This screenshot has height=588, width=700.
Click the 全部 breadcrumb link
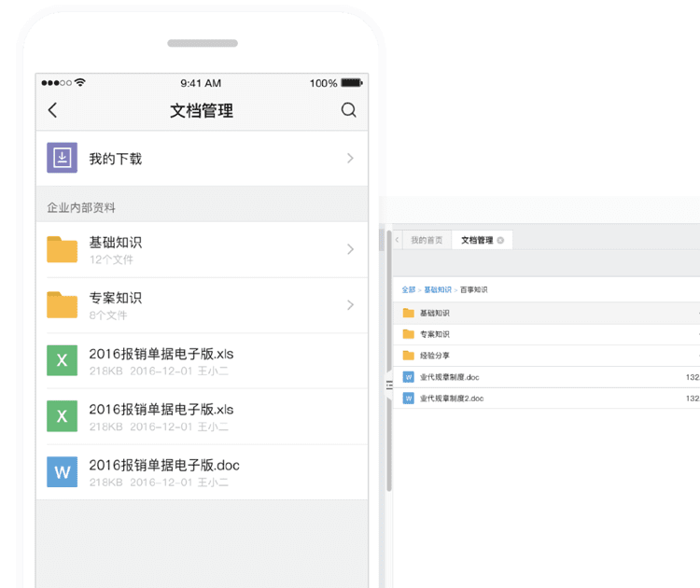[x=409, y=290]
